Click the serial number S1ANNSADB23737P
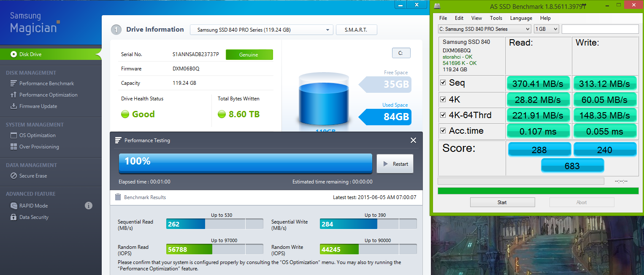Viewport: 644px width, 275px height. pyautogui.click(x=195, y=55)
